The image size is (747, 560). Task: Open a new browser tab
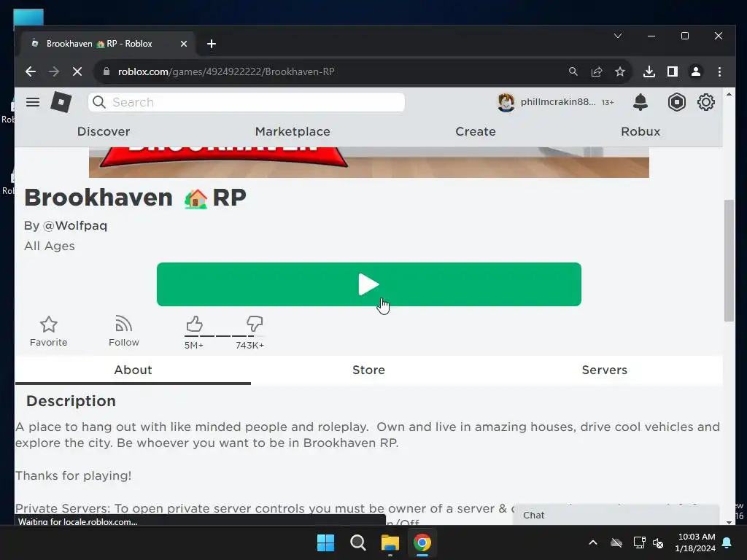[x=212, y=44]
